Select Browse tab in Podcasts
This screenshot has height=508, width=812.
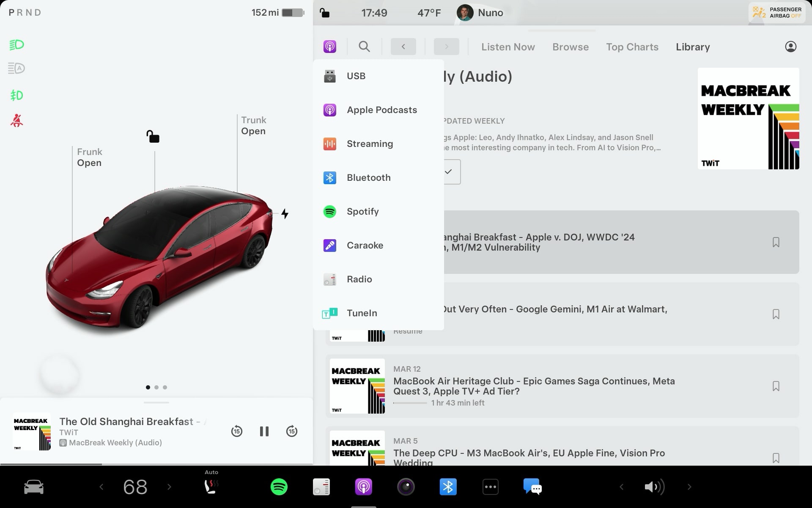point(571,46)
